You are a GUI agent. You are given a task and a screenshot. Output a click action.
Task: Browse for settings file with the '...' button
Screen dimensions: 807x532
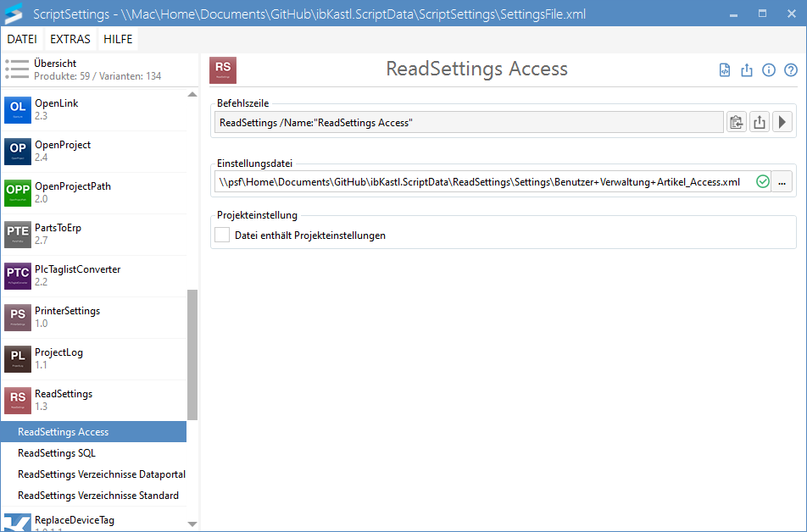pyautogui.click(x=782, y=181)
